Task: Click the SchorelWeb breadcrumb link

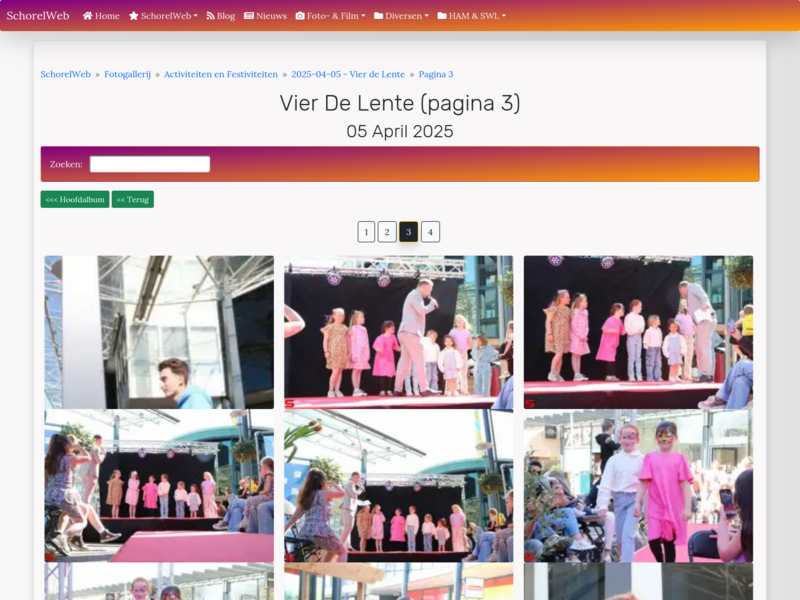Action: [x=65, y=74]
